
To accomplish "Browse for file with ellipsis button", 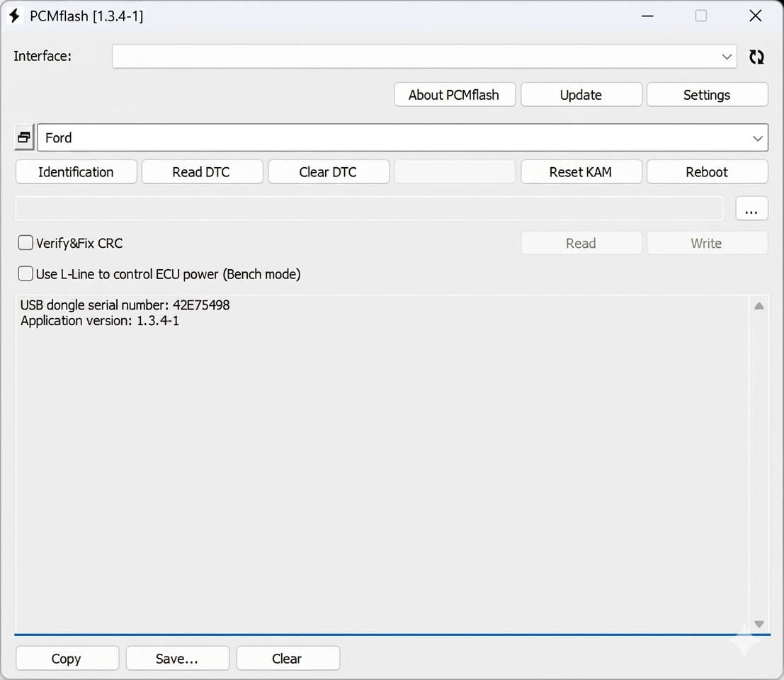I will point(751,208).
